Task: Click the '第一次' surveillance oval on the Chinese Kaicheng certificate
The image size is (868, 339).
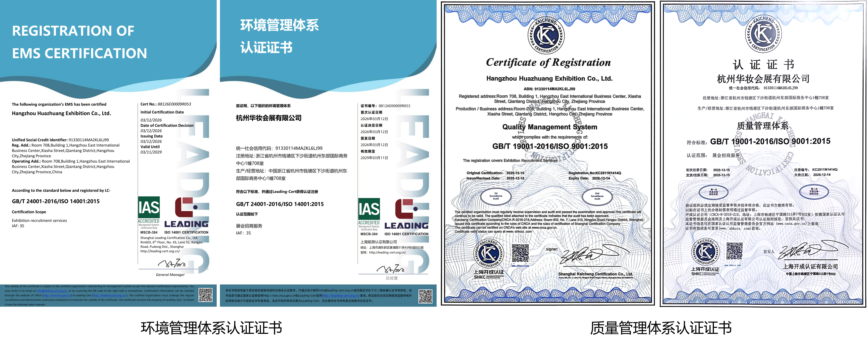Action: point(713,192)
